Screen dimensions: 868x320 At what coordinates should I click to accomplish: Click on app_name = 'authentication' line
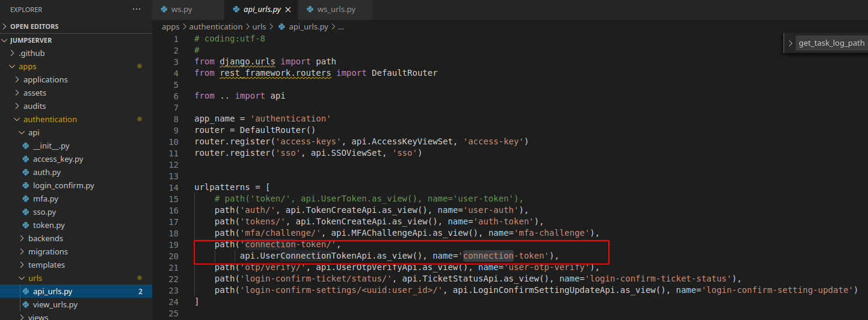[263, 118]
